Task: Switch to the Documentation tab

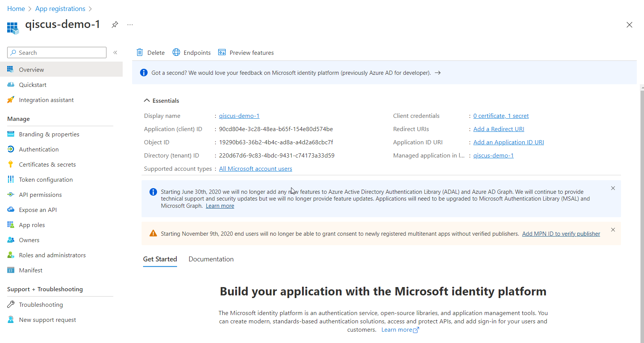Action: [211, 259]
